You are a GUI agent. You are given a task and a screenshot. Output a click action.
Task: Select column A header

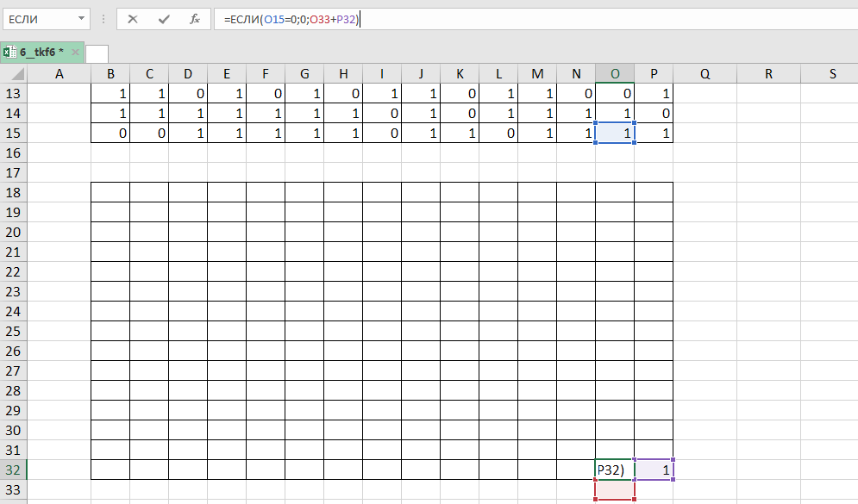coord(59,74)
